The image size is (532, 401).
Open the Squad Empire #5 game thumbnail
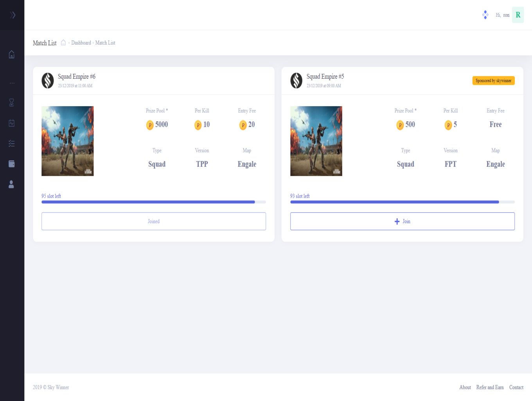(x=316, y=141)
